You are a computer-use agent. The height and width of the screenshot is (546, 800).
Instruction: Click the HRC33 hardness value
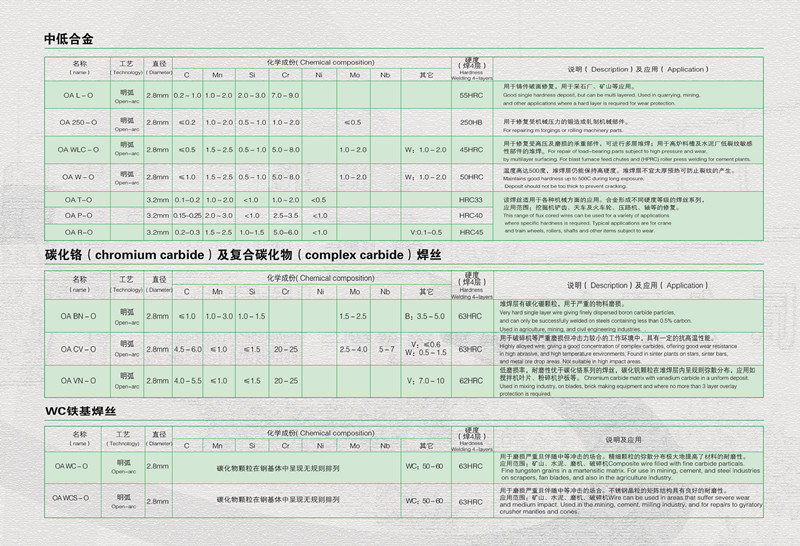click(x=470, y=200)
